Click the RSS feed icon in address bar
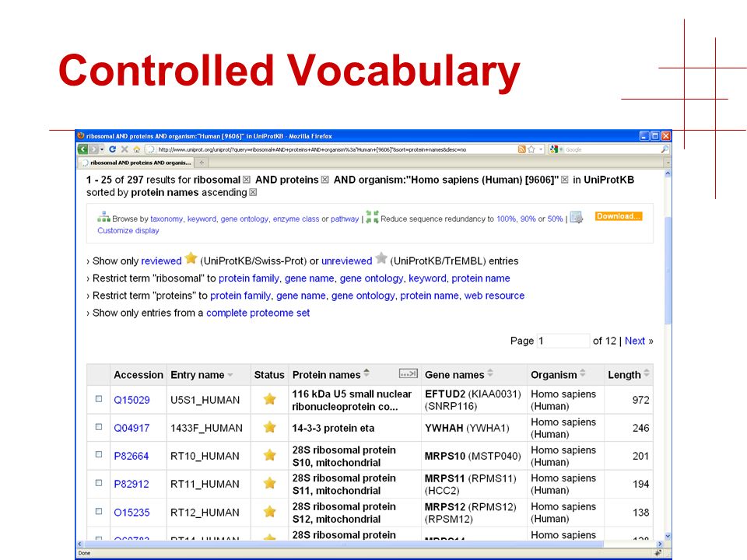The width and height of the screenshot is (747, 560). 521,149
